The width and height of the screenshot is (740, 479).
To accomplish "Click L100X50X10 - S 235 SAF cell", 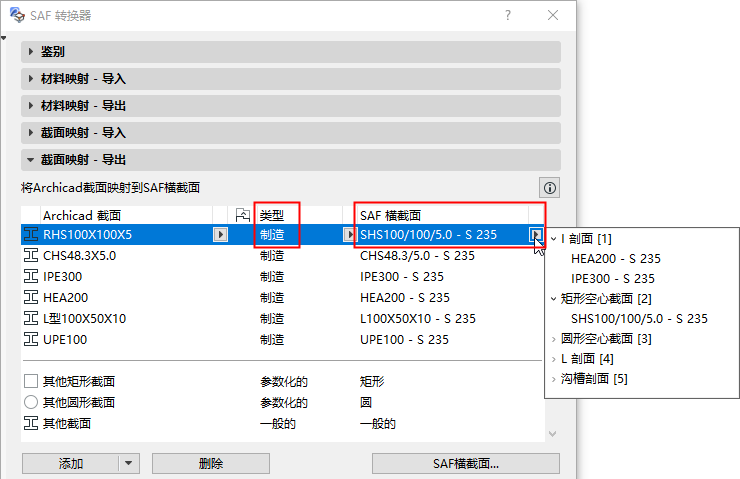I will pos(418,319).
